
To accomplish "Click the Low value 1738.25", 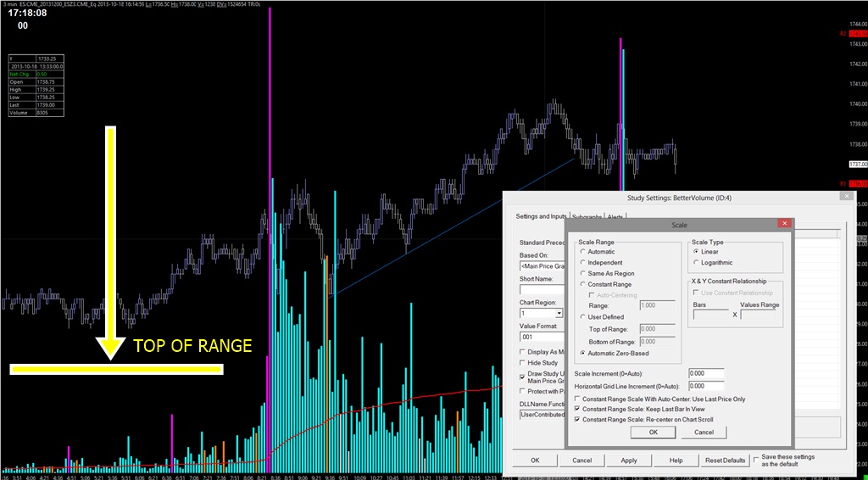I will [46, 97].
